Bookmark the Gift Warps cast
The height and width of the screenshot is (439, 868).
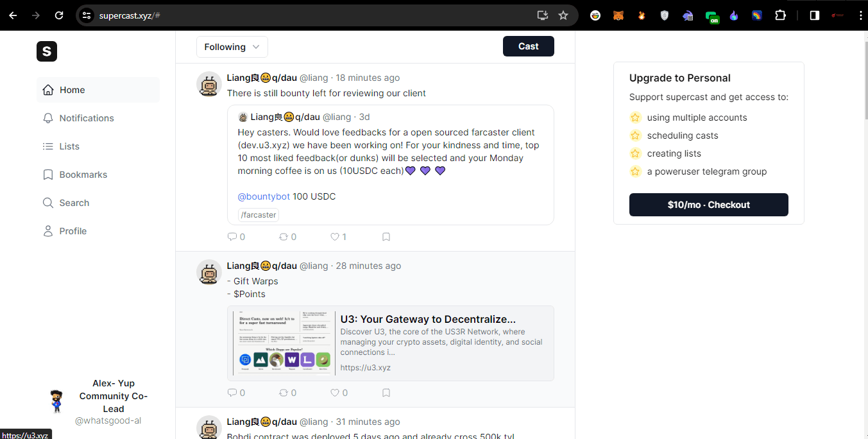[x=386, y=393]
